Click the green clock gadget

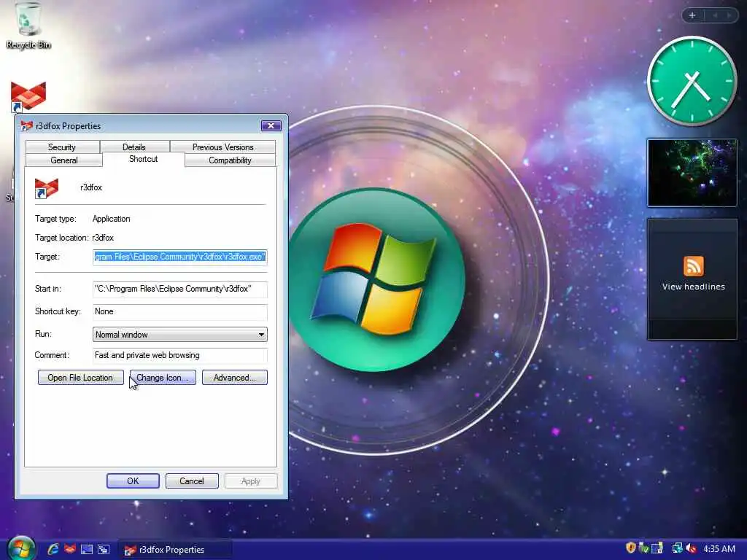[692, 81]
